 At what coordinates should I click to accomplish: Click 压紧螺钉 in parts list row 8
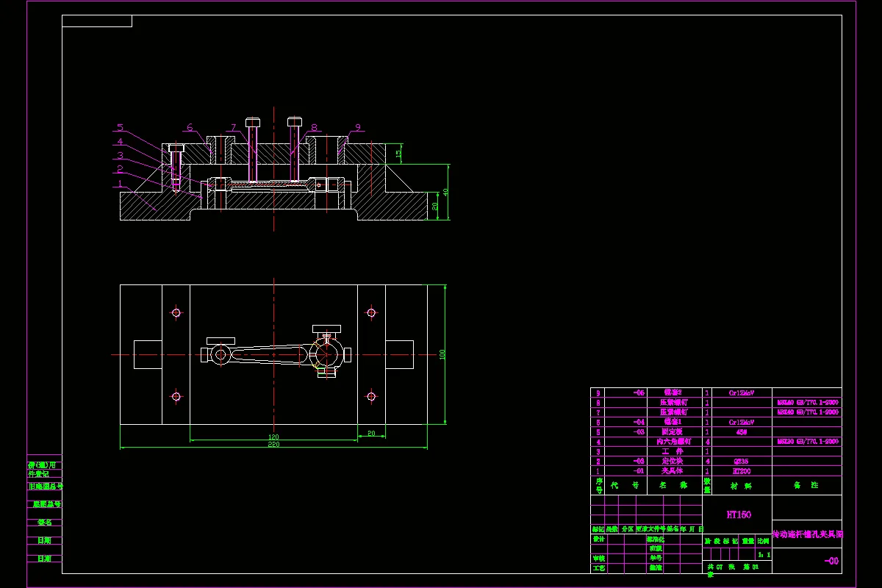pyautogui.click(x=674, y=403)
